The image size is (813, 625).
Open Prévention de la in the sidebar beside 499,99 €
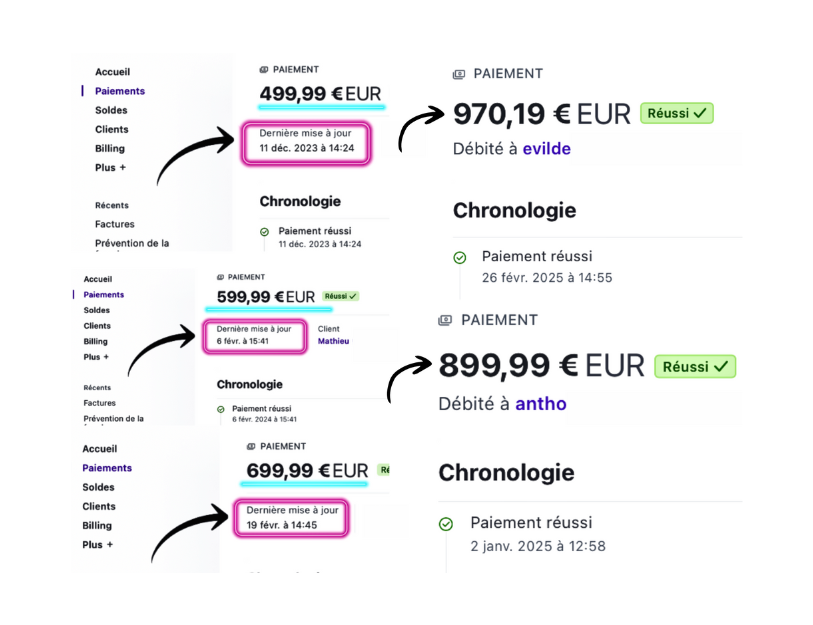[132, 243]
